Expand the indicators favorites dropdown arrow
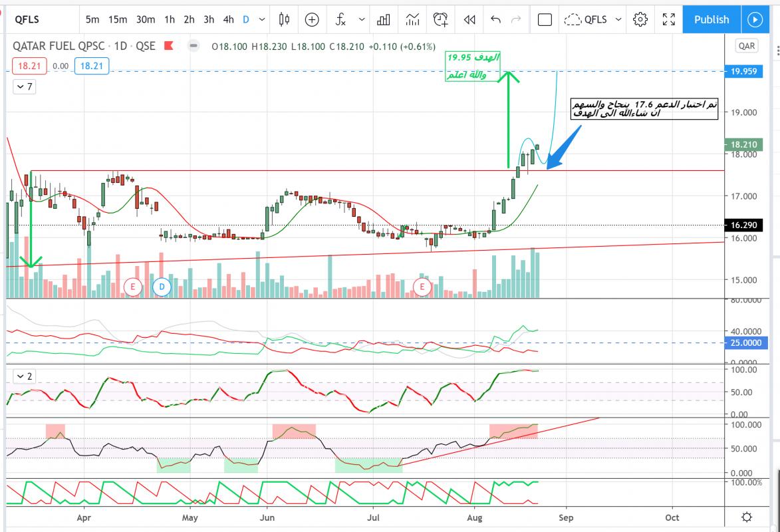Viewport: 780px width, 532px height. coord(362,19)
